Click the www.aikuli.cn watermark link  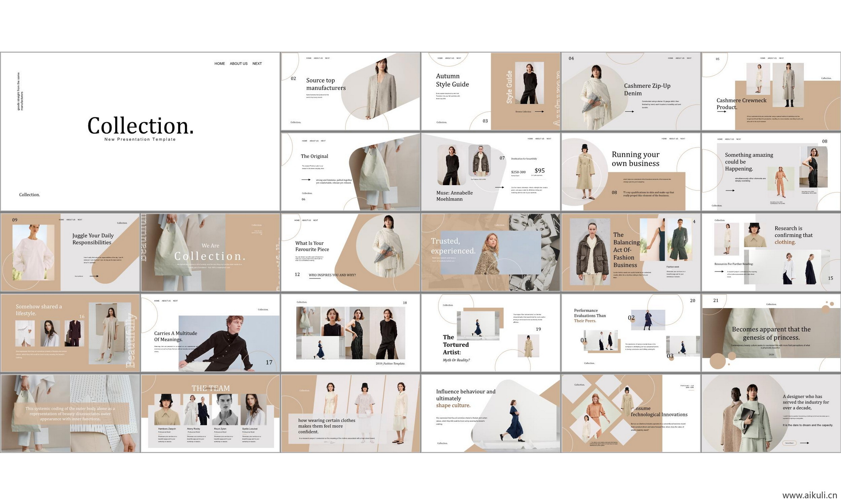tap(809, 495)
